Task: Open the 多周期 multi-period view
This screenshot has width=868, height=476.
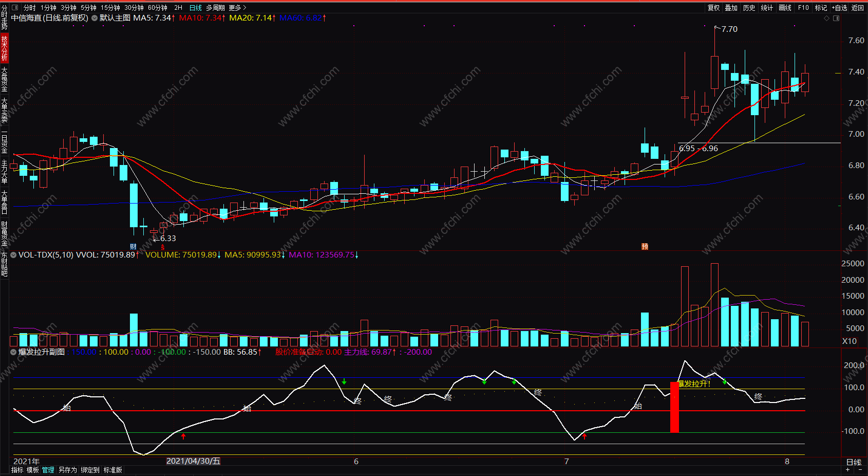Action: pos(216,8)
